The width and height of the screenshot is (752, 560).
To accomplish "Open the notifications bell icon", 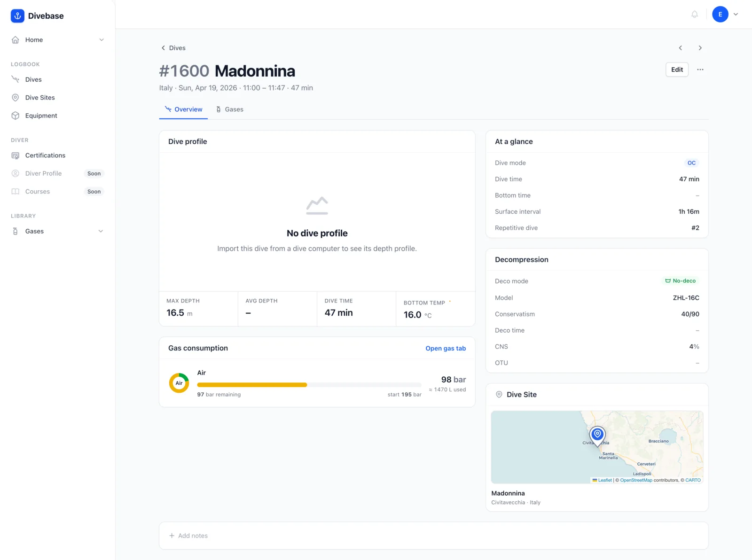I will pyautogui.click(x=694, y=15).
